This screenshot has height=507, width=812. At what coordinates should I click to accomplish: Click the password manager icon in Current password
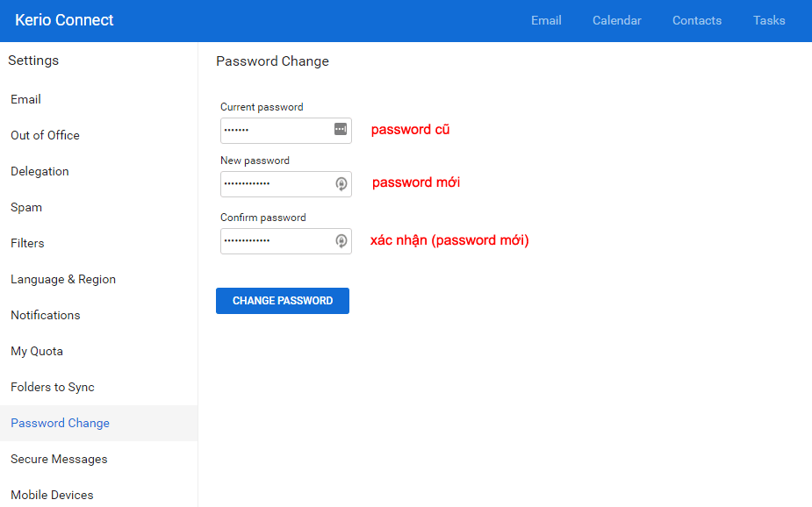[x=341, y=130]
